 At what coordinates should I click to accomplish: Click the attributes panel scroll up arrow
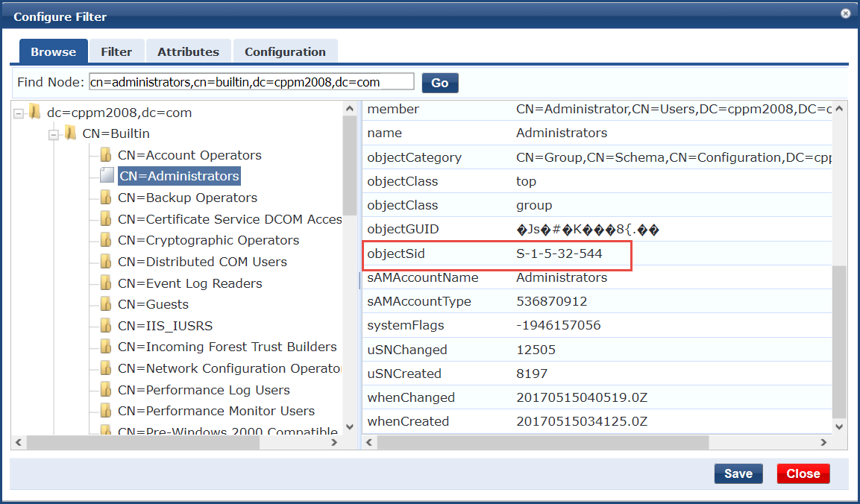click(839, 109)
